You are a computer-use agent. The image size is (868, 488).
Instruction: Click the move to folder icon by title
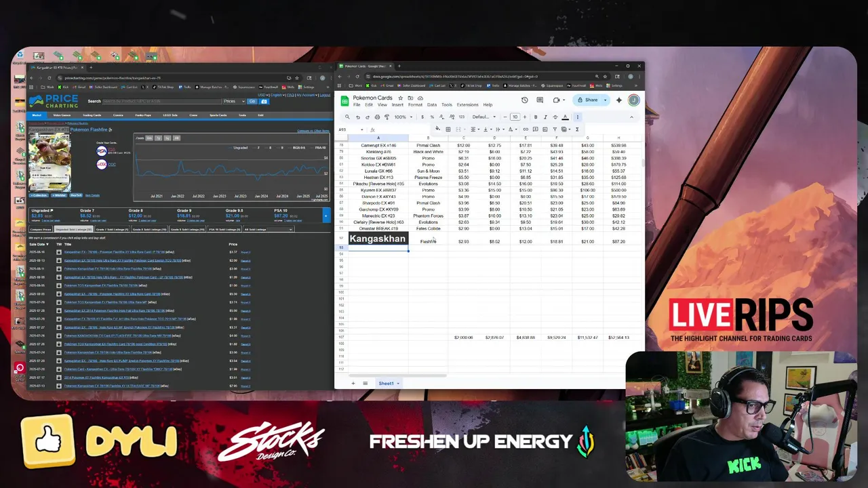(410, 98)
